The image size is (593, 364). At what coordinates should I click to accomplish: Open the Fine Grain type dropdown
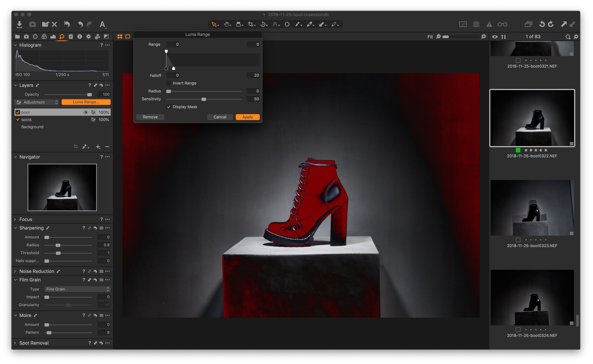(77, 289)
